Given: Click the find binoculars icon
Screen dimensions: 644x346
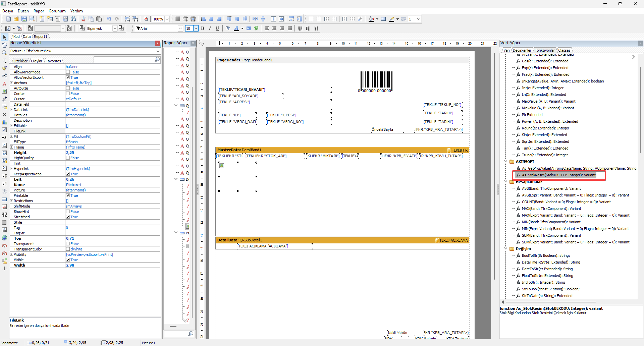Looking at the screenshot, I should click(73, 19).
